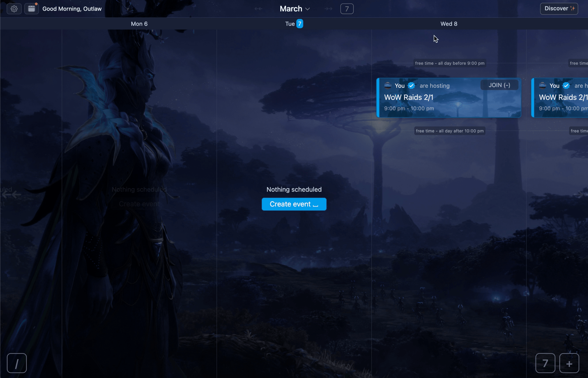Click the settings gear icon
The width and height of the screenshot is (588, 378).
point(14,9)
